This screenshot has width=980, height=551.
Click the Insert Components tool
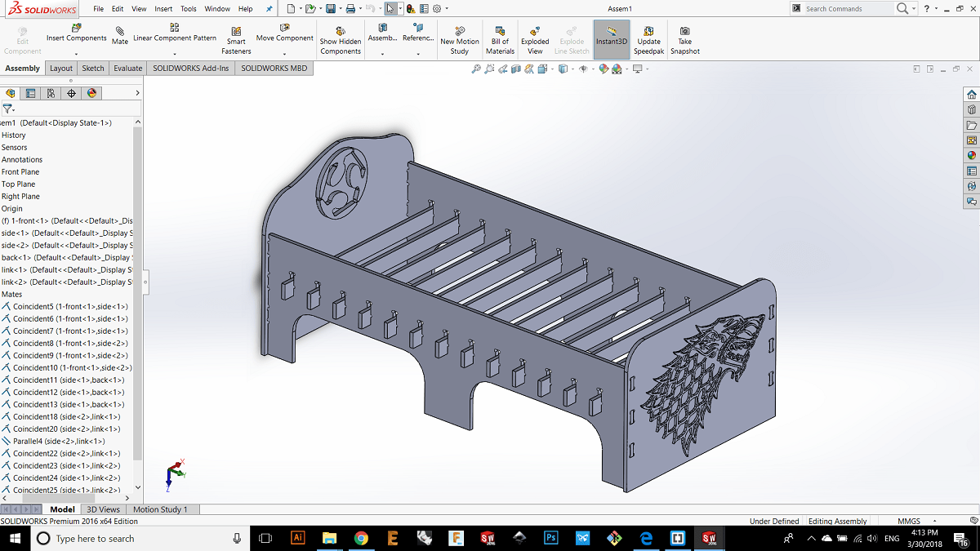tap(76, 33)
